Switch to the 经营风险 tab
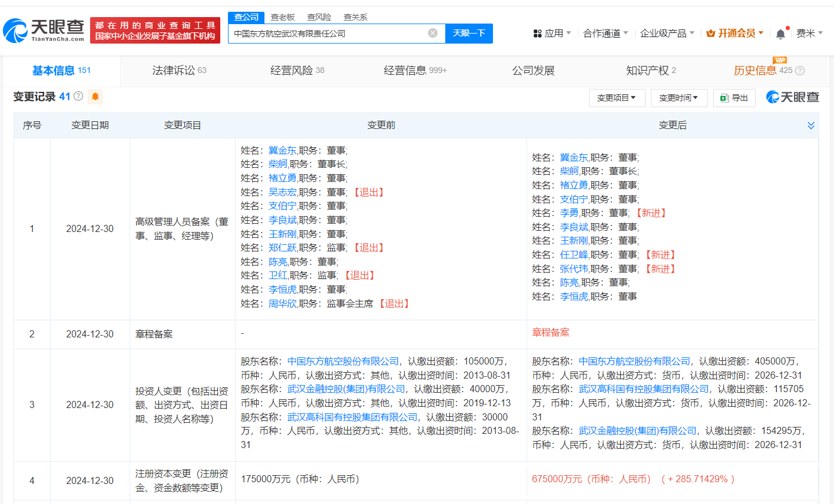This screenshot has width=834, height=504. [297, 71]
